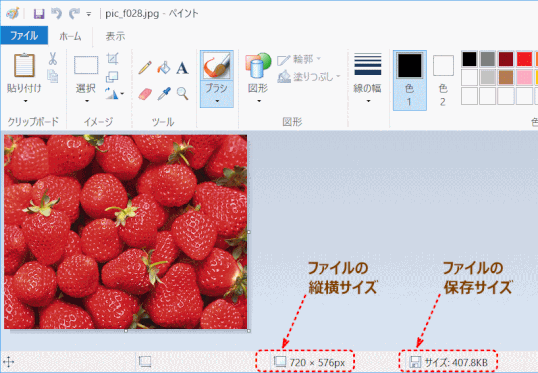The width and height of the screenshot is (538, 373).
Task: Click the 図形 shapes gallery icon
Action: pos(258,65)
